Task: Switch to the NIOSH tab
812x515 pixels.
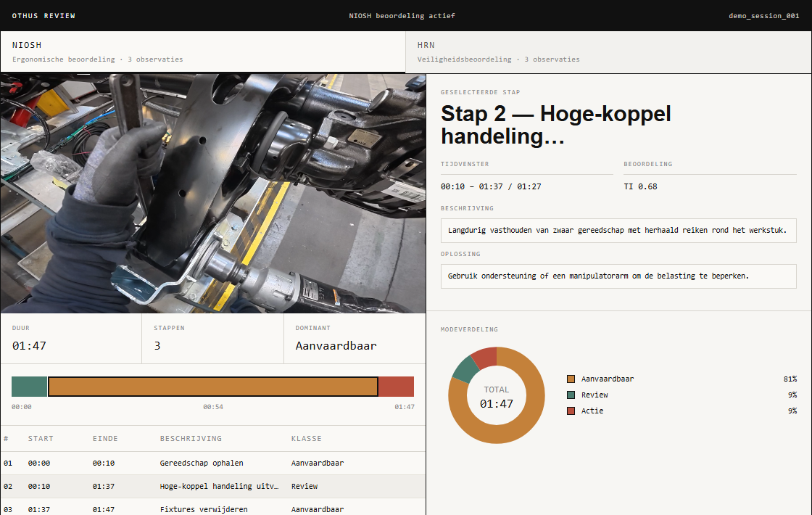Action: pos(202,51)
